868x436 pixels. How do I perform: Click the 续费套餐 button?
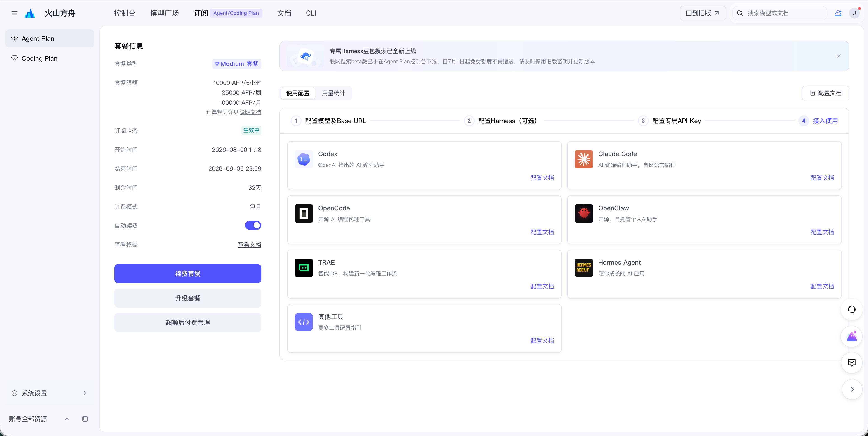tap(187, 273)
